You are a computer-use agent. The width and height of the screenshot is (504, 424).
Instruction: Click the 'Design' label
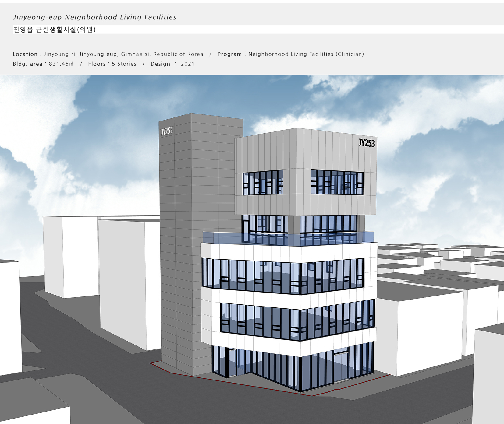160,64
